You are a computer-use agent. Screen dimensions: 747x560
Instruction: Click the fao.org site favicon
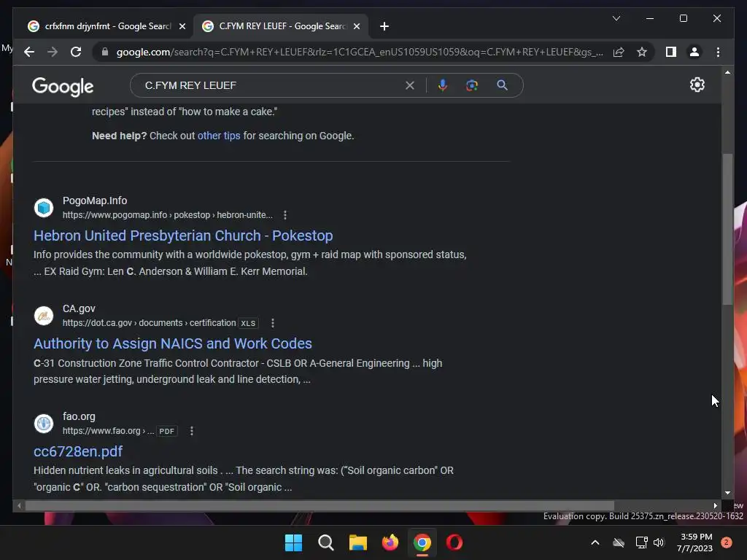[x=44, y=424]
